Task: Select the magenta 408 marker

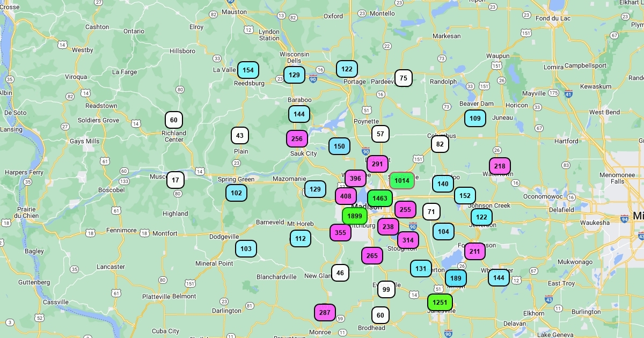Action: tap(346, 196)
